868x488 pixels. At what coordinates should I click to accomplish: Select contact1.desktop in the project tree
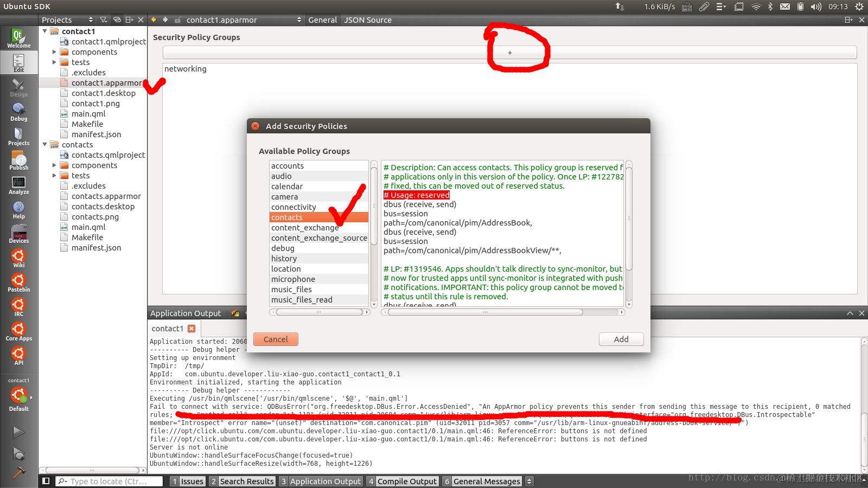pyautogui.click(x=104, y=93)
